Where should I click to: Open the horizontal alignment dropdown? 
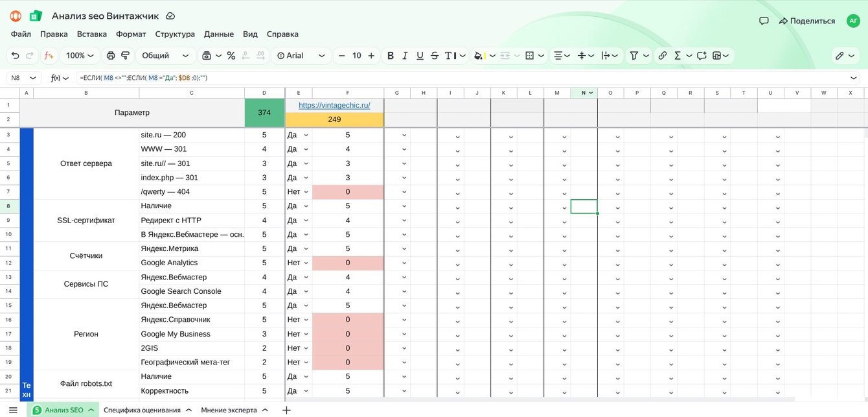coord(560,56)
